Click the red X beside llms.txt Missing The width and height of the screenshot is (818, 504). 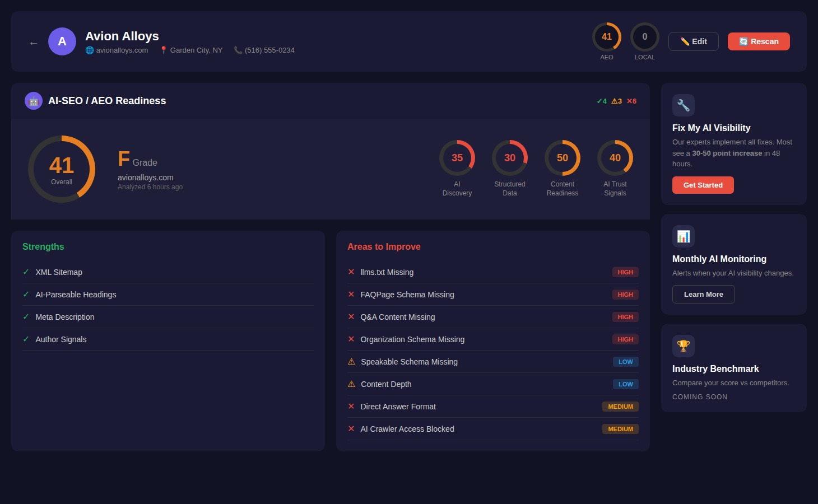tap(351, 272)
